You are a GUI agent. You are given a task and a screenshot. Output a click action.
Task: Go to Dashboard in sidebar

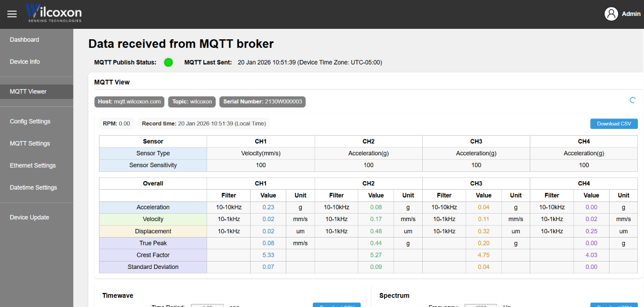pos(25,40)
